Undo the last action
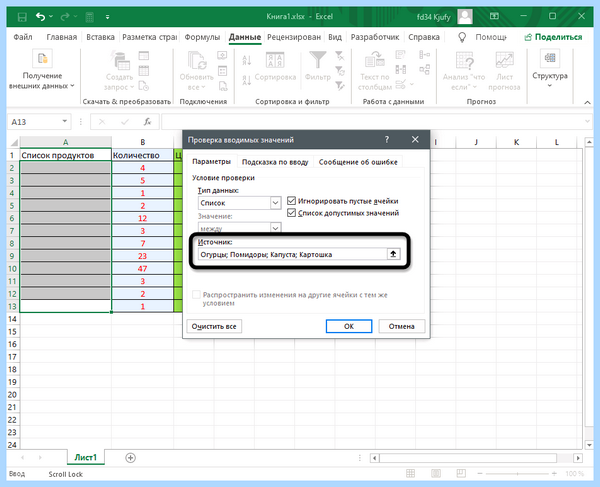This screenshot has width=600, height=487. tap(40, 16)
